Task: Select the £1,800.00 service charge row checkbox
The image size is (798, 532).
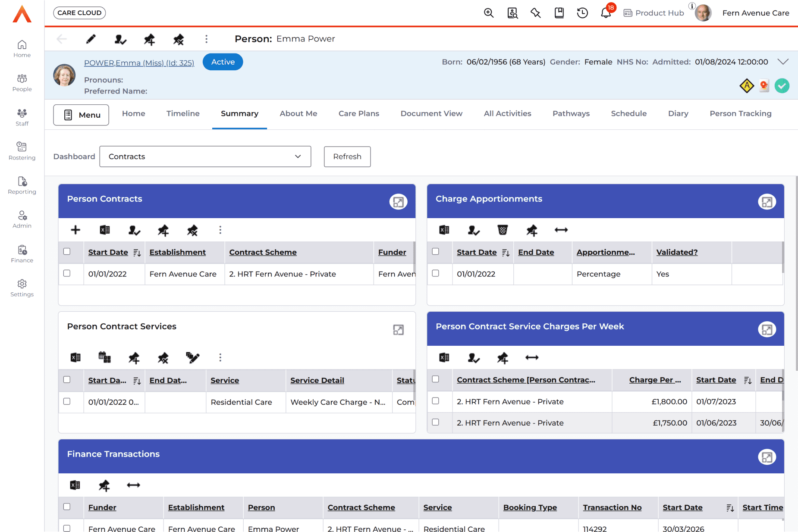Action: pyautogui.click(x=436, y=401)
